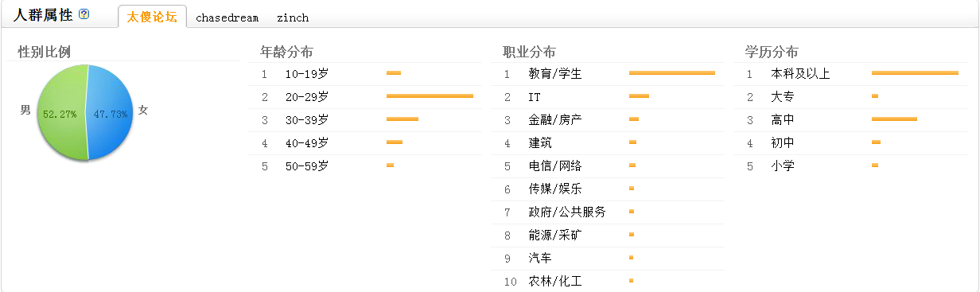Click the 本科及以上 education bar
This screenshot has height=292, width=980.
click(915, 73)
